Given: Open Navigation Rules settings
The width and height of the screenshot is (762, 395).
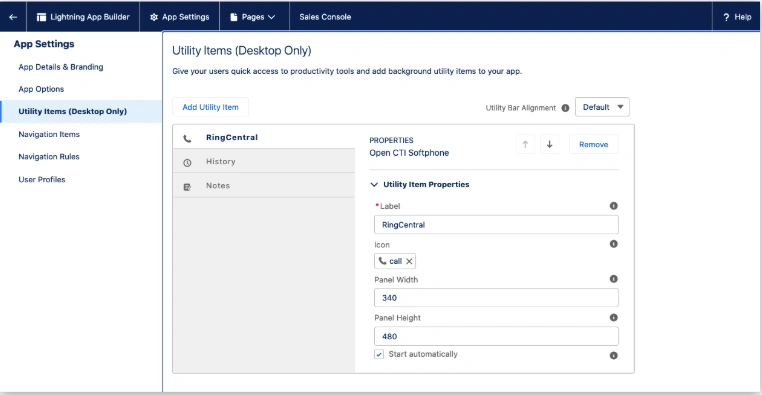Looking at the screenshot, I should click(49, 156).
